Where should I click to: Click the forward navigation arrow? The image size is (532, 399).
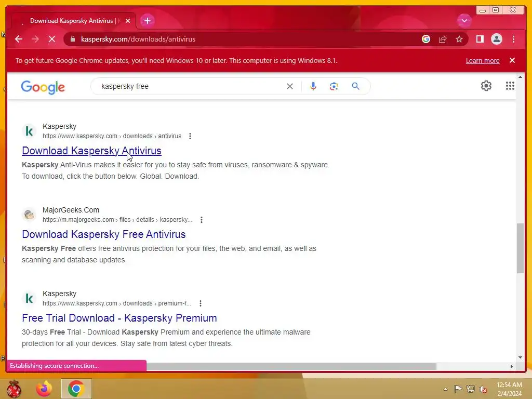tap(35, 39)
